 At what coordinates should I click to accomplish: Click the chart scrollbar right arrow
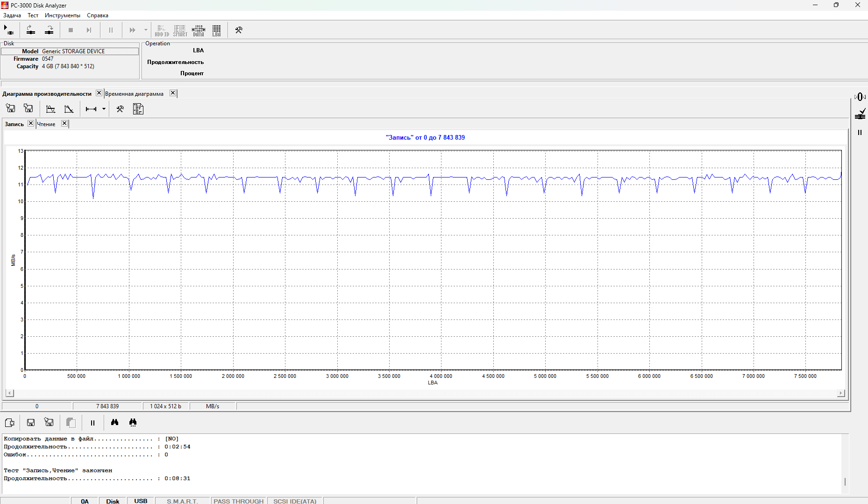pos(841,393)
